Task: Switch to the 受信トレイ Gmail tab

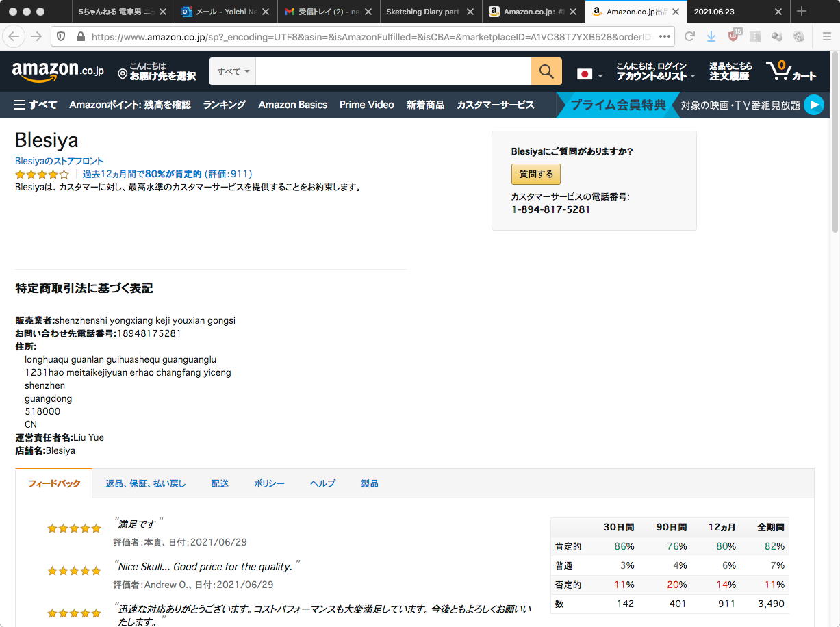Action: (329, 12)
